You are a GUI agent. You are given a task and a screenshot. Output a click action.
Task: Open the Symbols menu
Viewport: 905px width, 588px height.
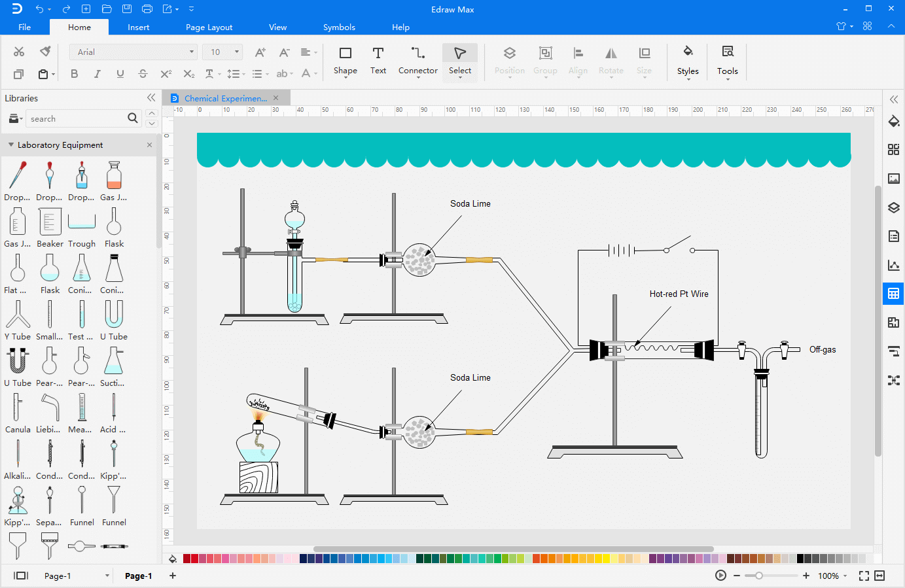[339, 27]
